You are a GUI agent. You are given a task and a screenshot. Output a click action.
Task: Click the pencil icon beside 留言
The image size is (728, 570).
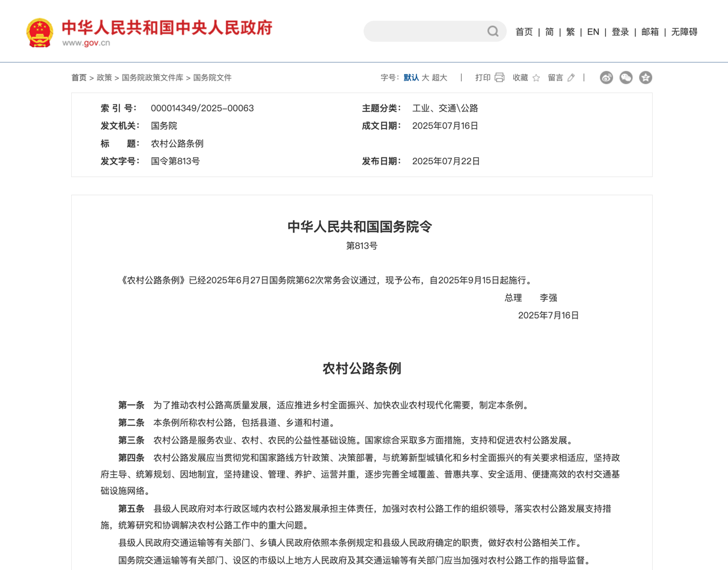(x=571, y=78)
